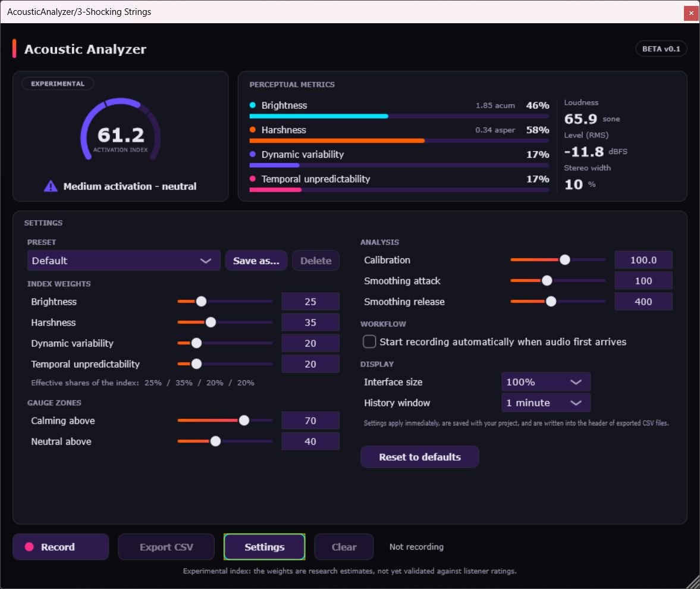Toggle the Settings panel button
Viewport: 700px width, 589px height.
(x=264, y=547)
